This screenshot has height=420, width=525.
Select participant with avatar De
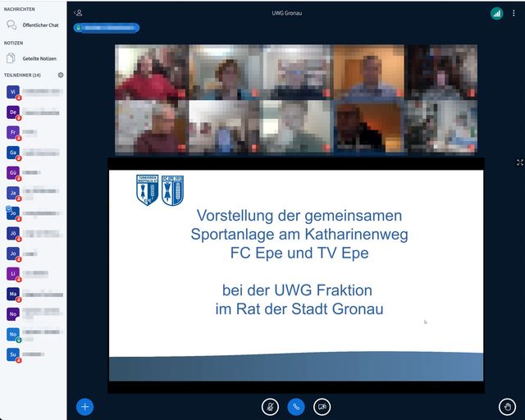13,112
